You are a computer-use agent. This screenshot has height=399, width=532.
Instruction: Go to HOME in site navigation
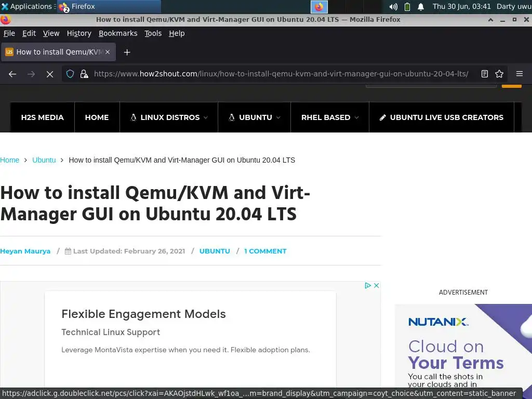(x=97, y=117)
